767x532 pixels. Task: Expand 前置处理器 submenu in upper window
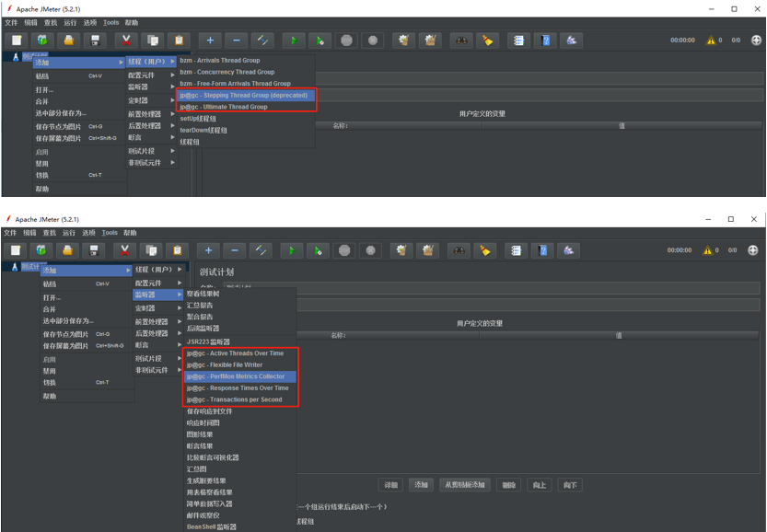[x=152, y=114]
